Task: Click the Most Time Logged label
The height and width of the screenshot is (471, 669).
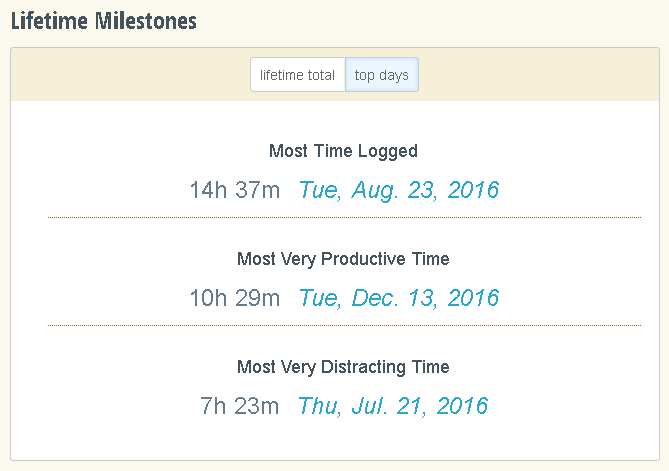Action: click(343, 151)
